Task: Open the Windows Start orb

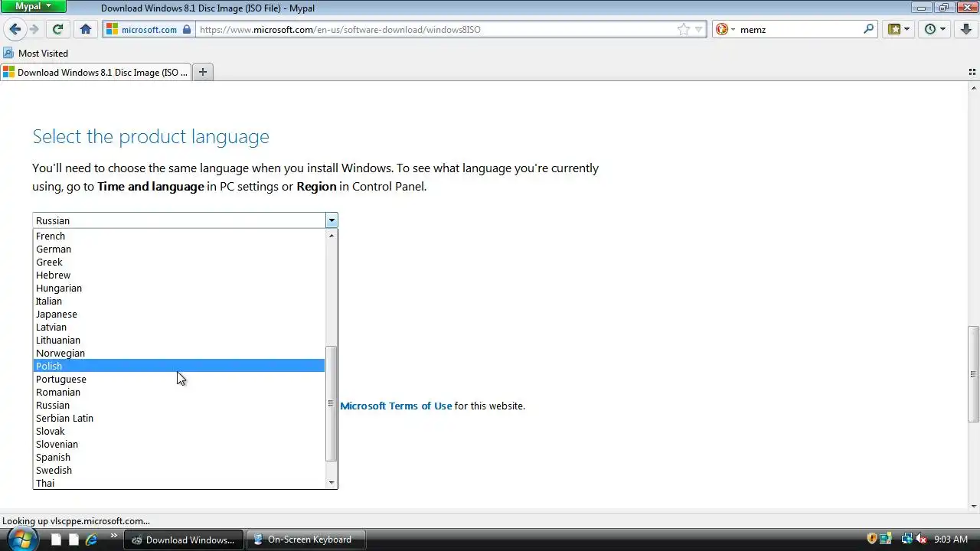Action: [x=22, y=538]
